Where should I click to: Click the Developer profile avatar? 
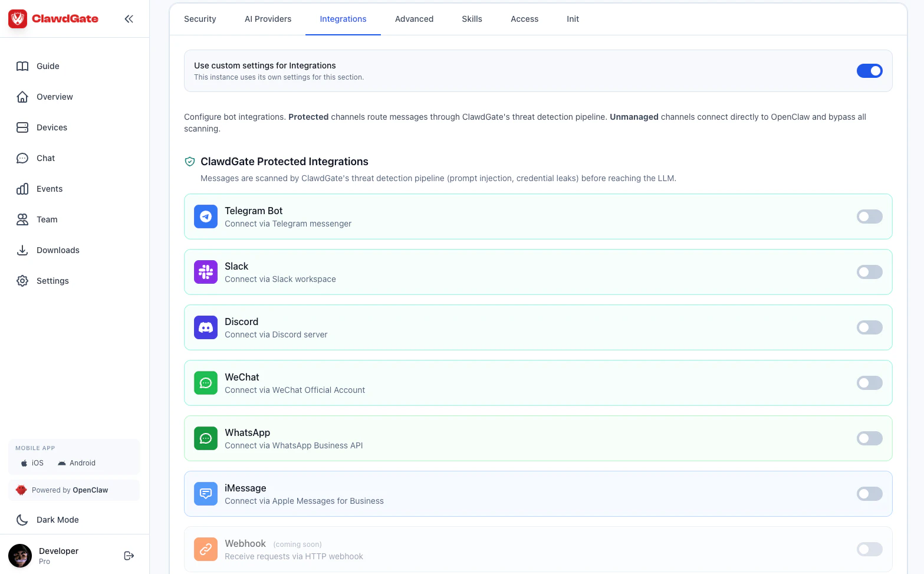click(x=20, y=556)
